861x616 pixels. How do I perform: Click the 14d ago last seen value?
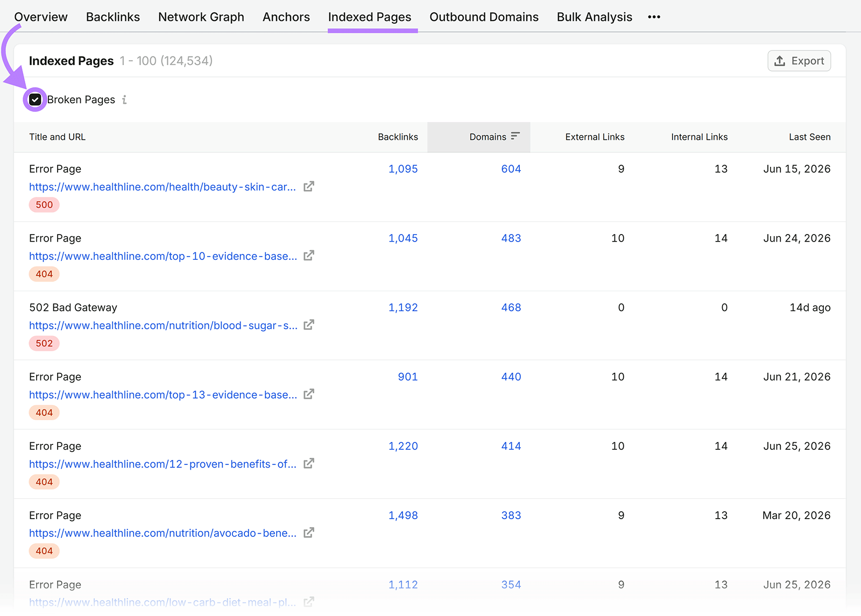coord(810,308)
